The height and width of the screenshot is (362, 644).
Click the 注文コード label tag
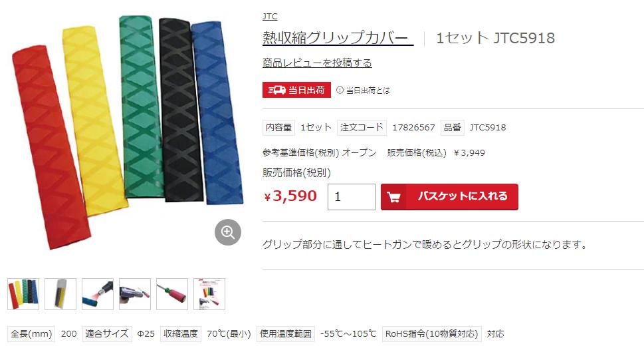point(362,128)
